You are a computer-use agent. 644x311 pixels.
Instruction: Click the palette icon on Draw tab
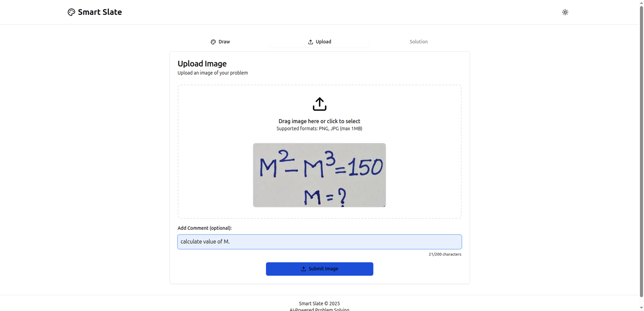coord(213,42)
